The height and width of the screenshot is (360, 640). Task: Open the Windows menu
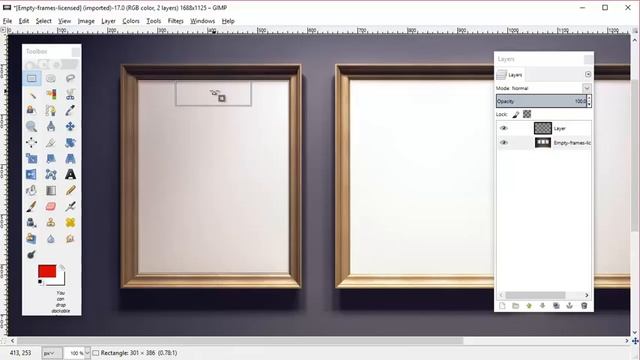pos(202,21)
